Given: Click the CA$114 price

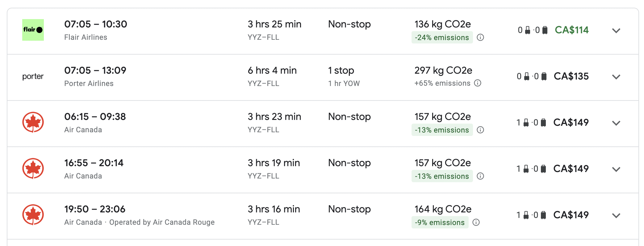Looking at the screenshot, I should [571, 30].
